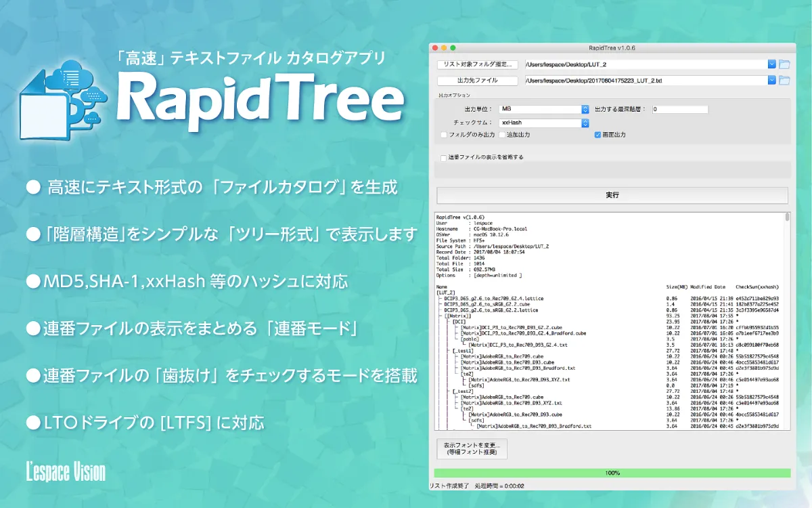Click the リスト対象フォルダ指定... button

pos(477,64)
